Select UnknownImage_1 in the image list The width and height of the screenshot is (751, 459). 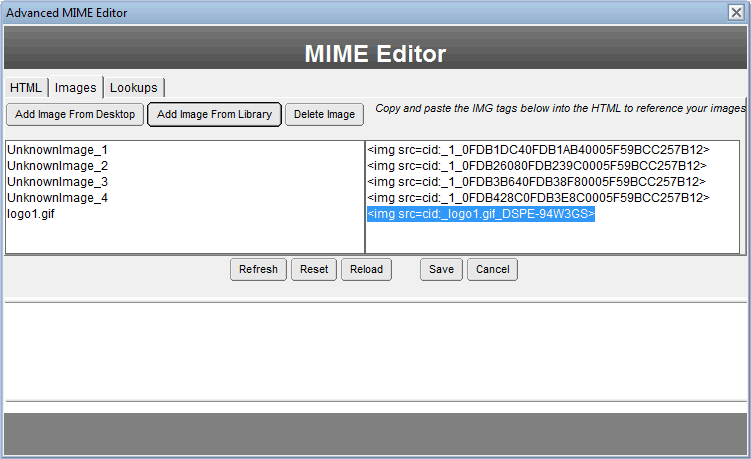pyautogui.click(x=57, y=150)
